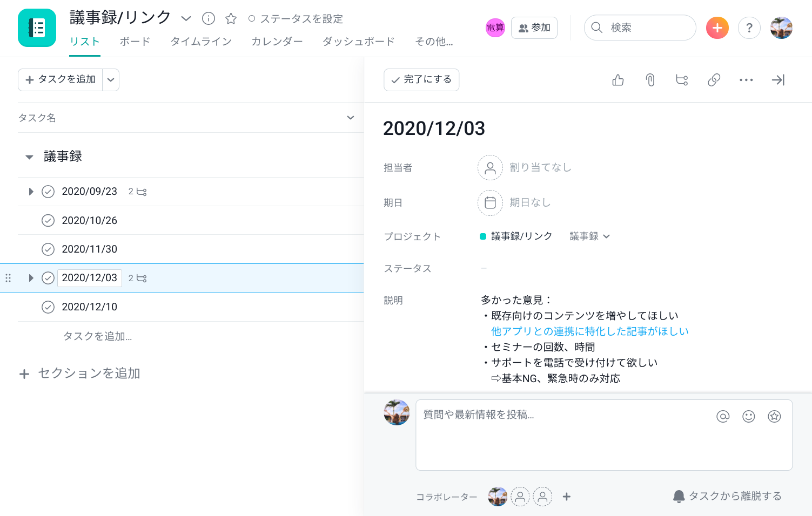This screenshot has width=812, height=516.
Task: Open the emoji picker smiley icon
Action: pos(749,416)
